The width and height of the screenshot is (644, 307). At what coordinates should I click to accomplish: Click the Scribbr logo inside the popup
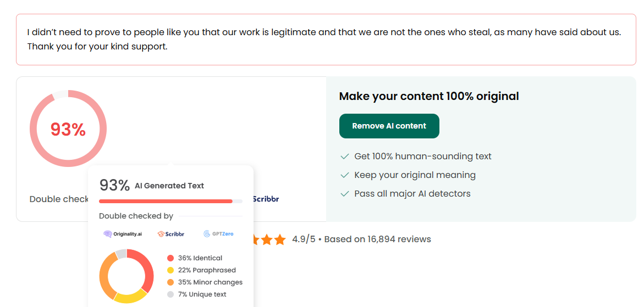click(x=171, y=234)
